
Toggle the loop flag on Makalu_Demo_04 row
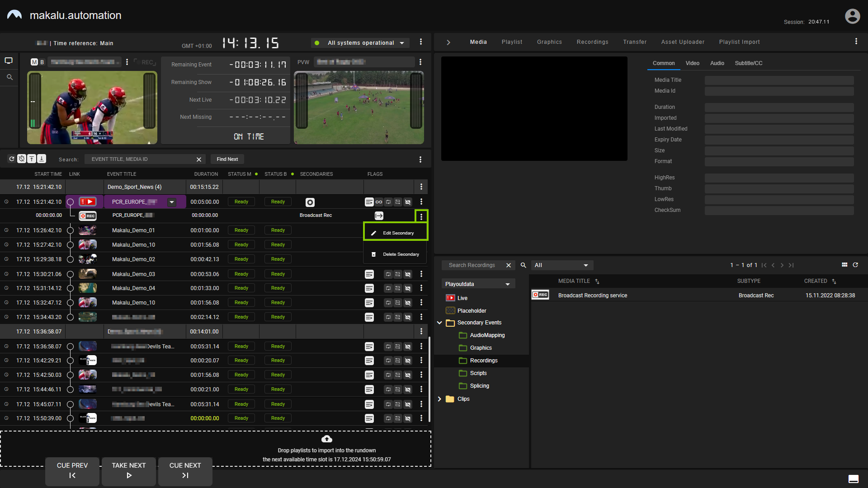point(388,288)
